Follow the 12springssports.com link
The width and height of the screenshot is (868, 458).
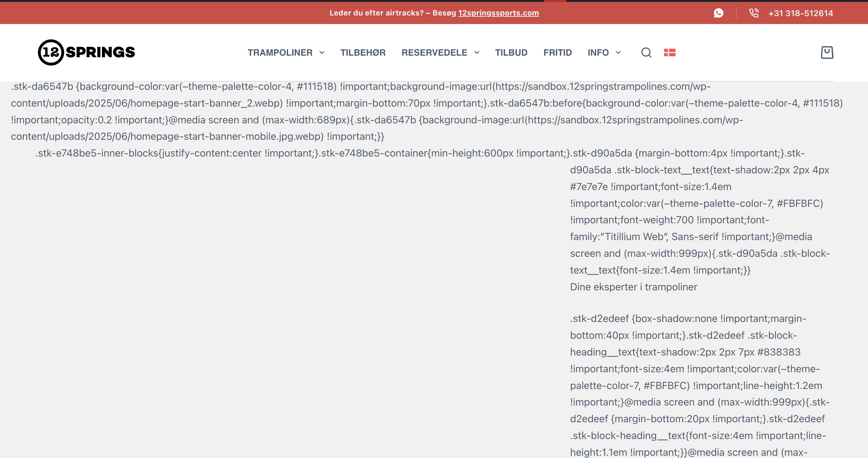click(x=498, y=13)
